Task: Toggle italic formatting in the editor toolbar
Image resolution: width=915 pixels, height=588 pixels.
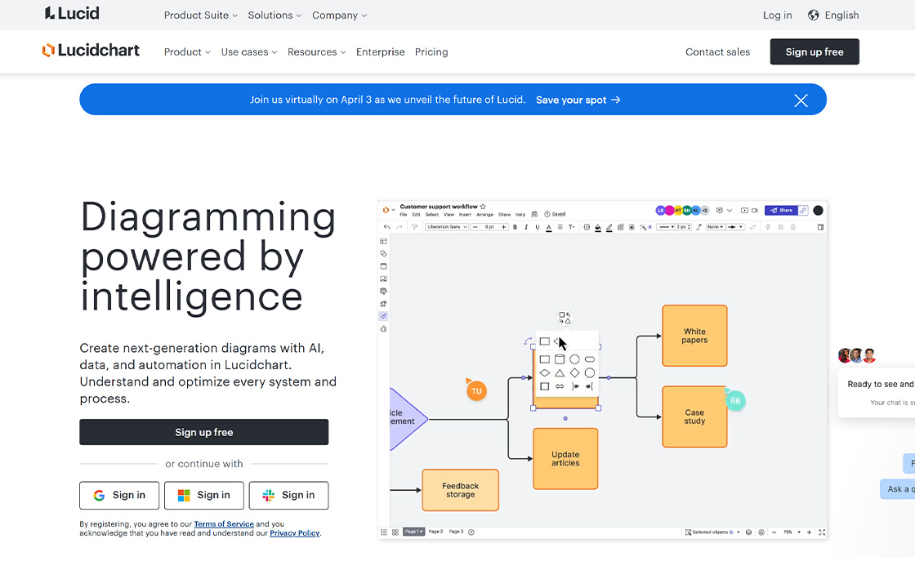Action: [526, 227]
